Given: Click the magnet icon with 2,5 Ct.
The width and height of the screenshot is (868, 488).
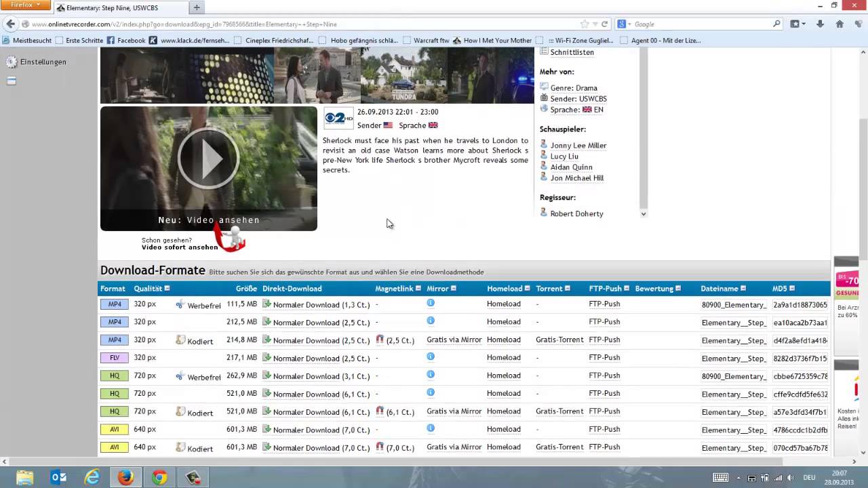Looking at the screenshot, I should coord(380,340).
